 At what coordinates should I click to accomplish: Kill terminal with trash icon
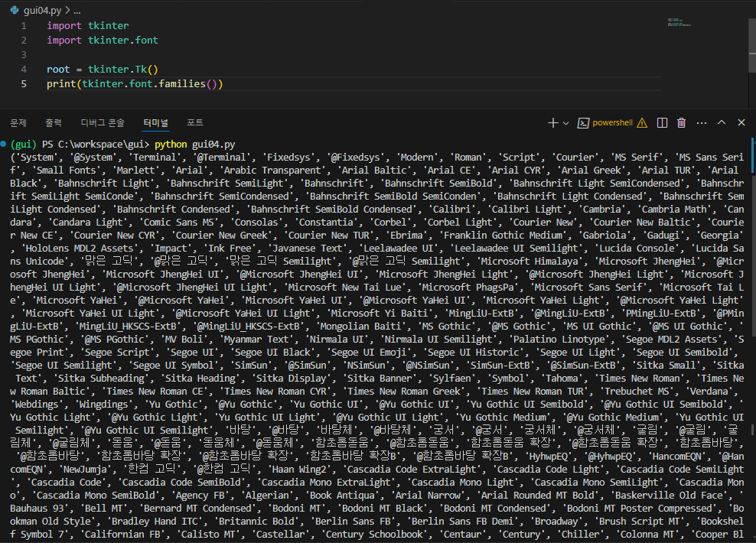click(681, 123)
